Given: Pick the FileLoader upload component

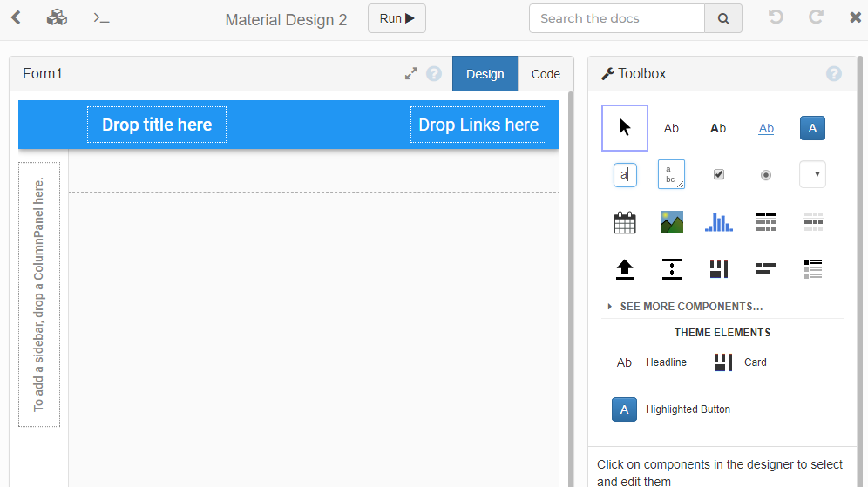Looking at the screenshot, I should point(625,269).
